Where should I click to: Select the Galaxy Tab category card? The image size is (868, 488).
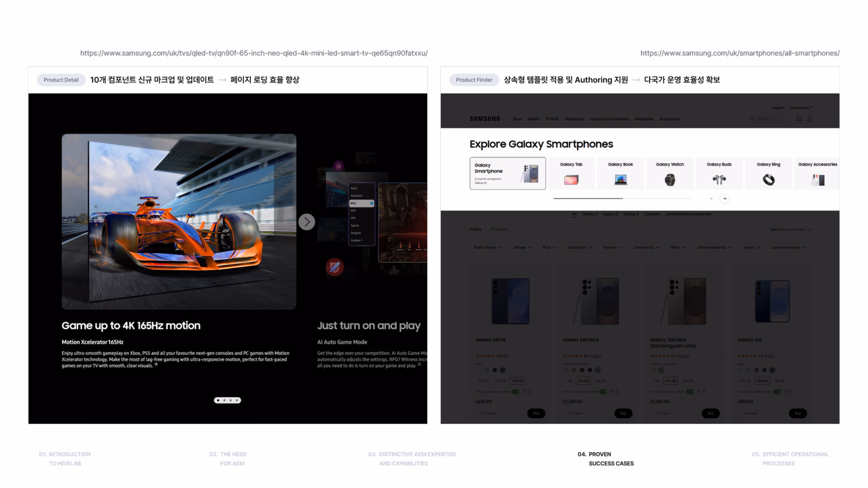click(x=571, y=173)
